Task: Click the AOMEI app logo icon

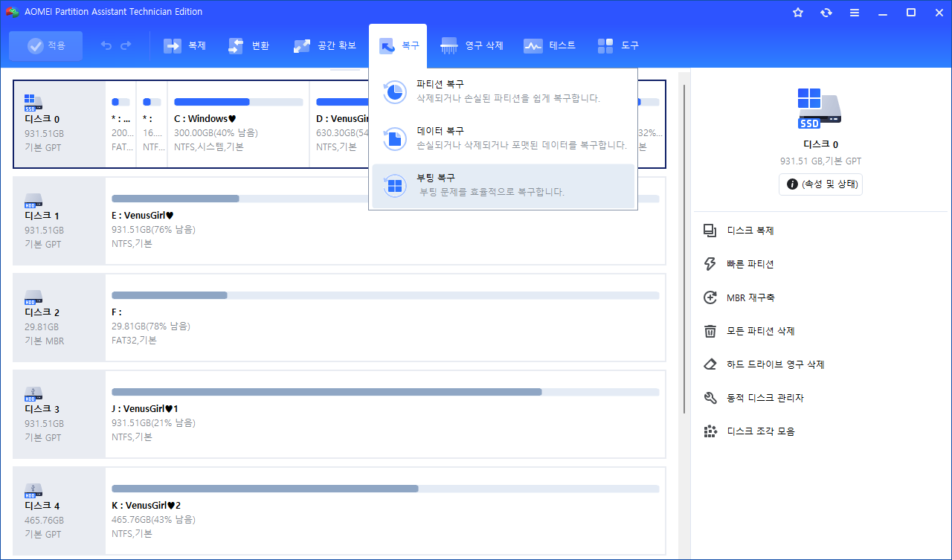Action: pos(11,12)
